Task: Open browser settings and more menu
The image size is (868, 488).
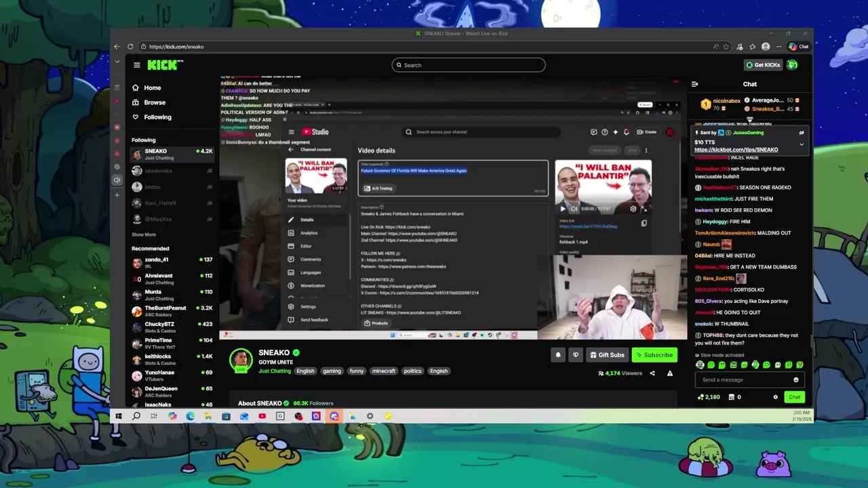Action: click(x=778, y=47)
